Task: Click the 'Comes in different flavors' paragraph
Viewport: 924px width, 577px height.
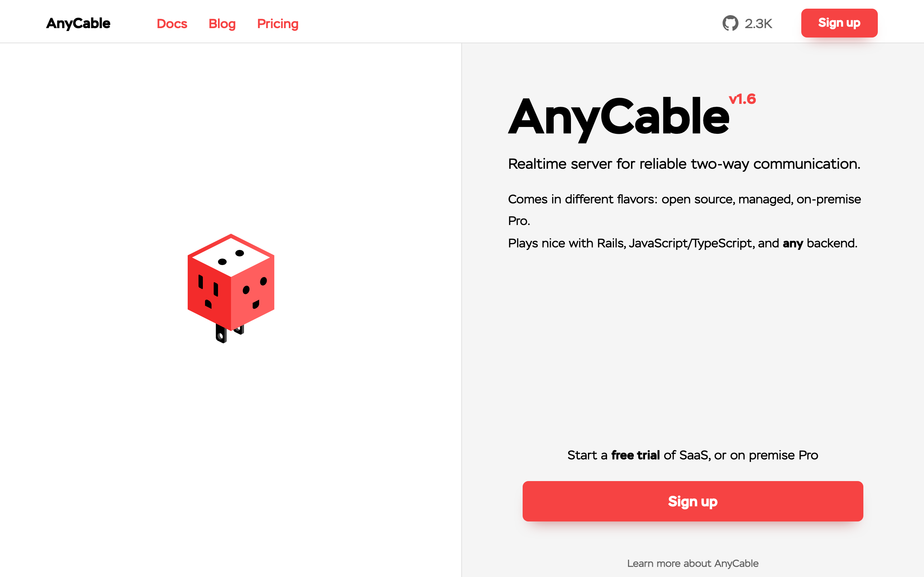Action: [684, 199]
